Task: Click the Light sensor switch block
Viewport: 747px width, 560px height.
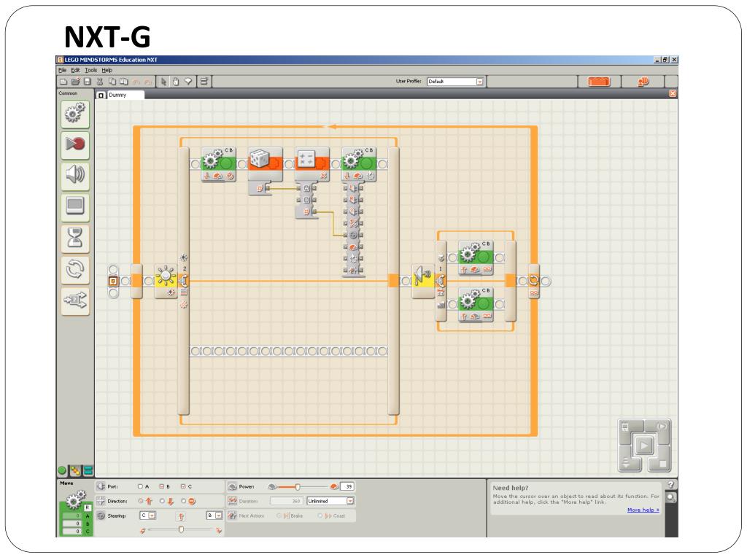Action: 166,281
